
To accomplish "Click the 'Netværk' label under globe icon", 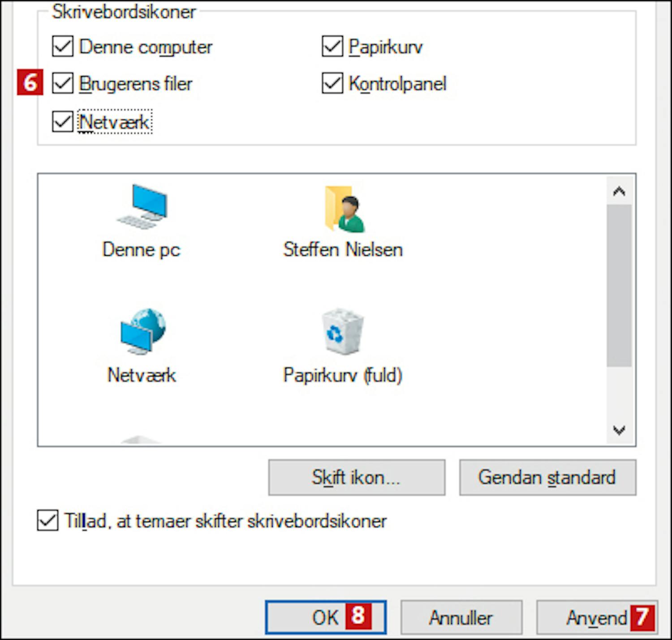I will [142, 375].
